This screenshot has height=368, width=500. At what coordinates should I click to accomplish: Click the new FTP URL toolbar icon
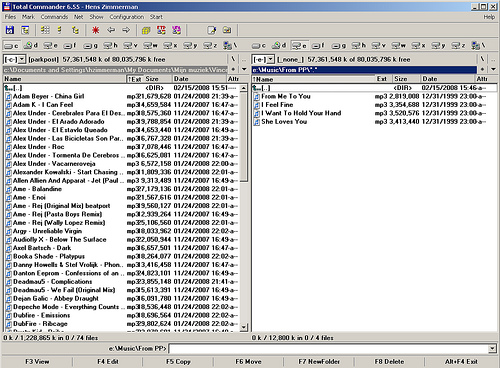[176, 30]
